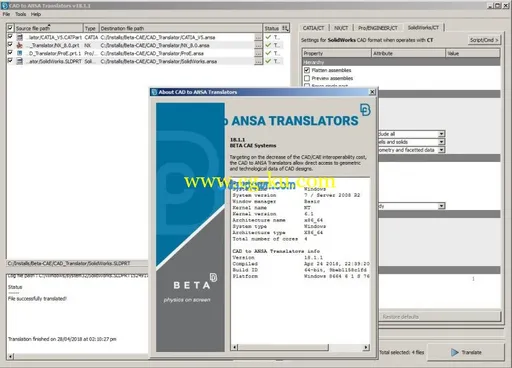The image size is (512, 368).
Task: Click the CATIA file type icon in the first row
Action: point(20,37)
